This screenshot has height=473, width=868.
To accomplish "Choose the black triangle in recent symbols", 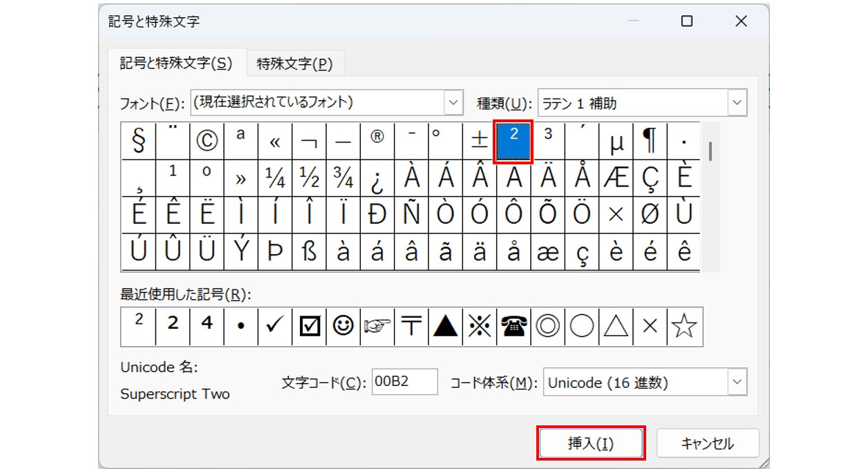I will pos(445,327).
